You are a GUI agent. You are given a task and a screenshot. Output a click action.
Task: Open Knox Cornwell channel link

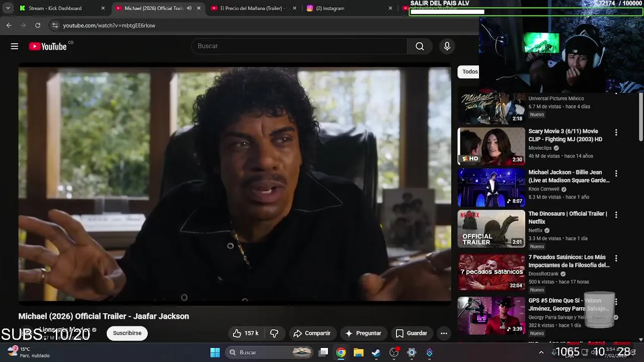point(544,190)
